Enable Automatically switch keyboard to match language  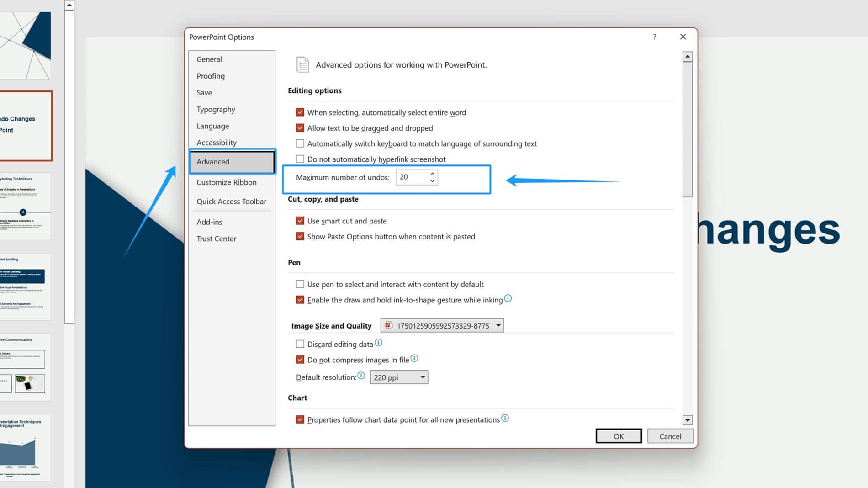coord(300,143)
